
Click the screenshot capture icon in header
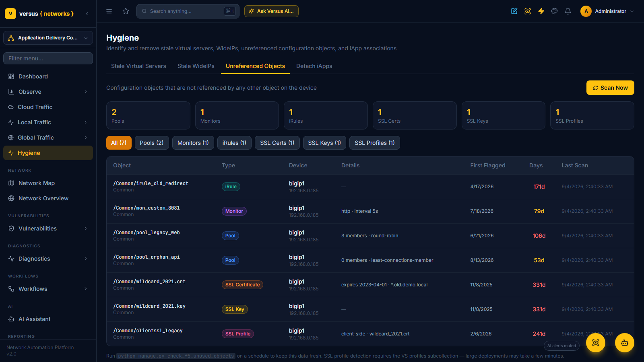point(528,11)
